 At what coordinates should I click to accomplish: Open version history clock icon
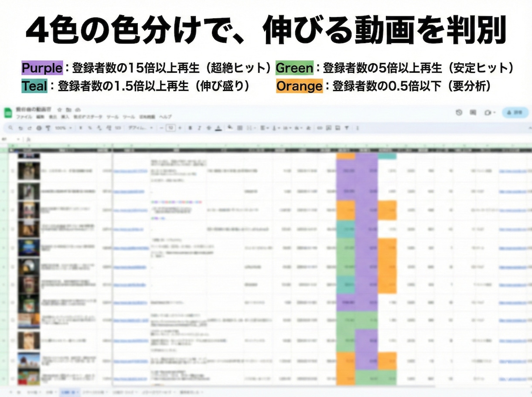[459, 112]
